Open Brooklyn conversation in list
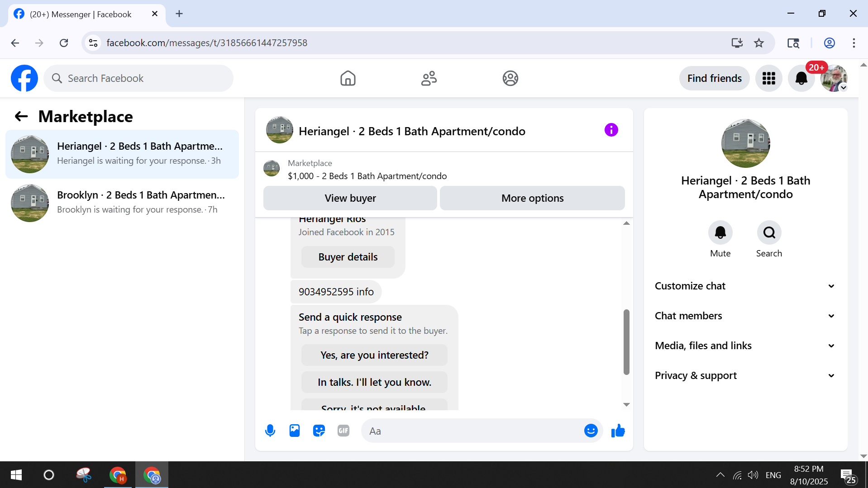The height and width of the screenshot is (488, 868). coord(122,203)
